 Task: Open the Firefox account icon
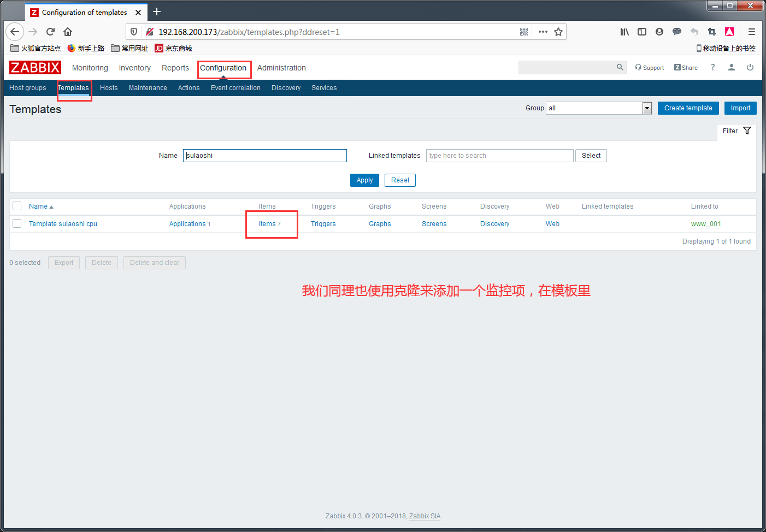[659, 32]
